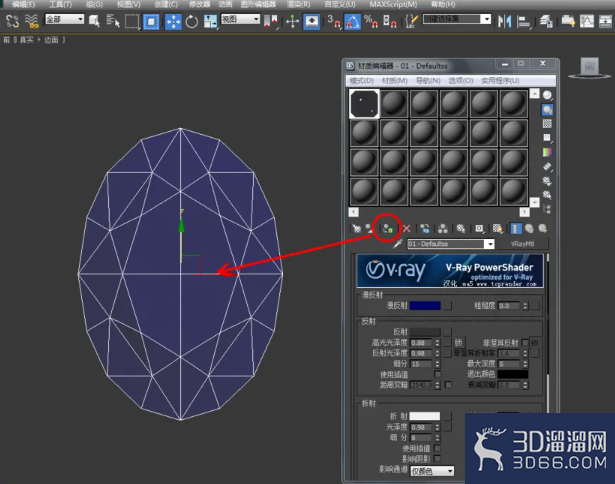Open the Curve Editor icon
615x484 pixels.
pos(587,21)
